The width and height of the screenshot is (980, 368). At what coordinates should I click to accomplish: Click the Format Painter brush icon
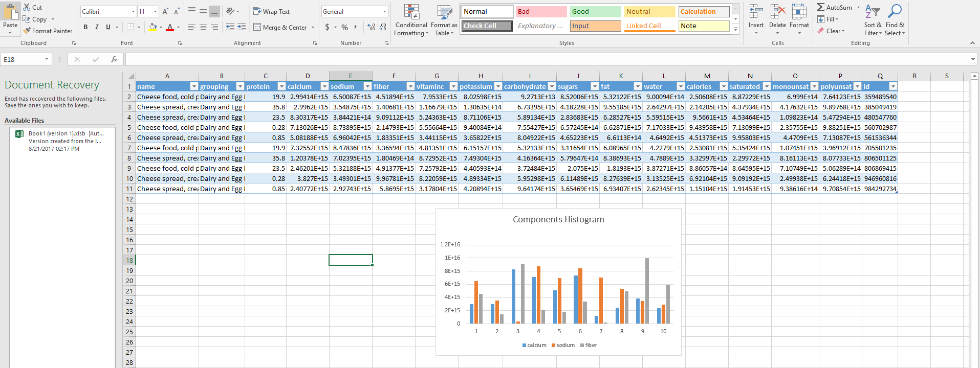pos(27,31)
